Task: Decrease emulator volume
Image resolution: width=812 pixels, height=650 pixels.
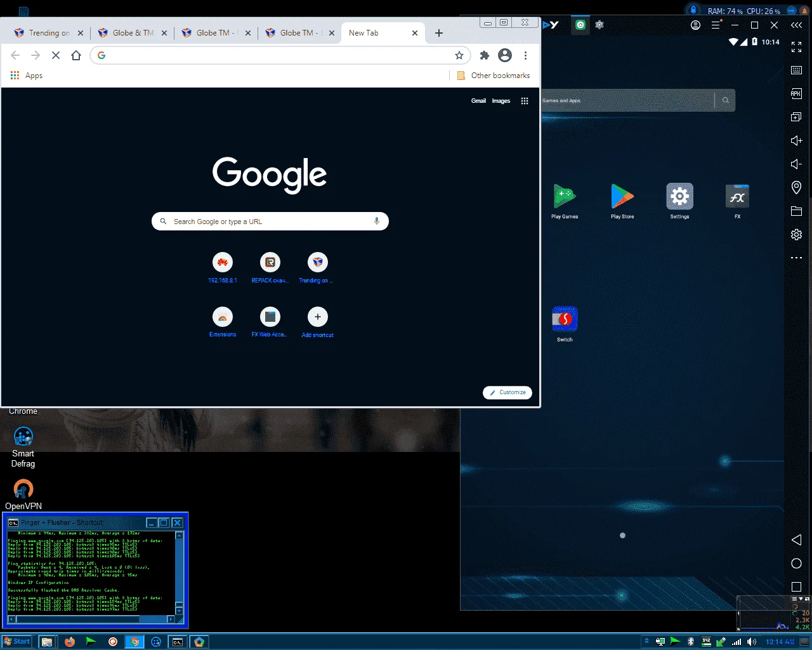Action: (796, 164)
